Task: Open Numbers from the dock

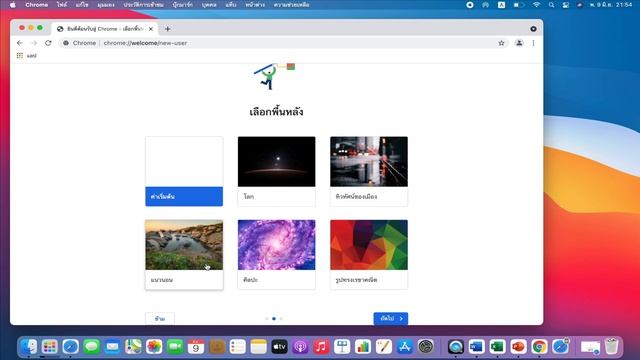Action: (363, 347)
